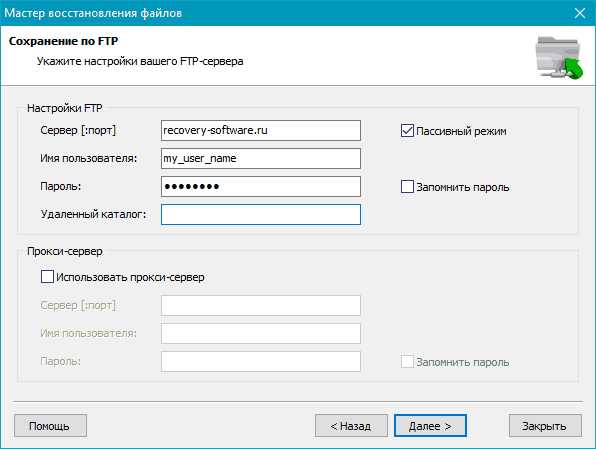
Task: Click the disabled proxy Запомнить пароль checkbox
Action: [x=407, y=362]
